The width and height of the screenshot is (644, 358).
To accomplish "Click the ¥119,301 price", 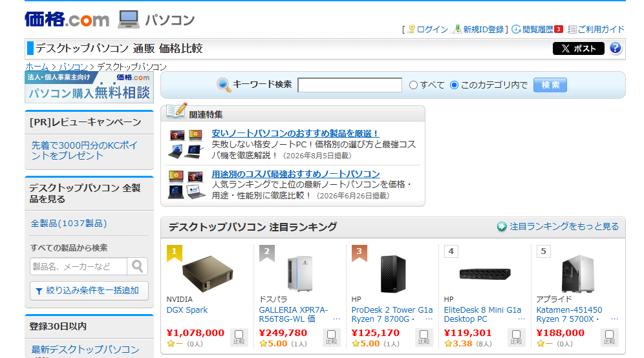I will (x=467, y=333).
